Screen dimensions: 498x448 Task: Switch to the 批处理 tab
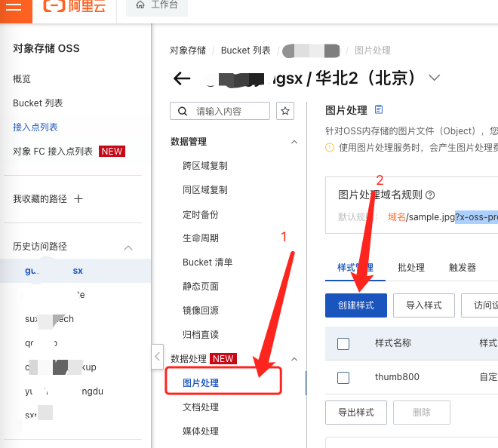tap(410, 268)
